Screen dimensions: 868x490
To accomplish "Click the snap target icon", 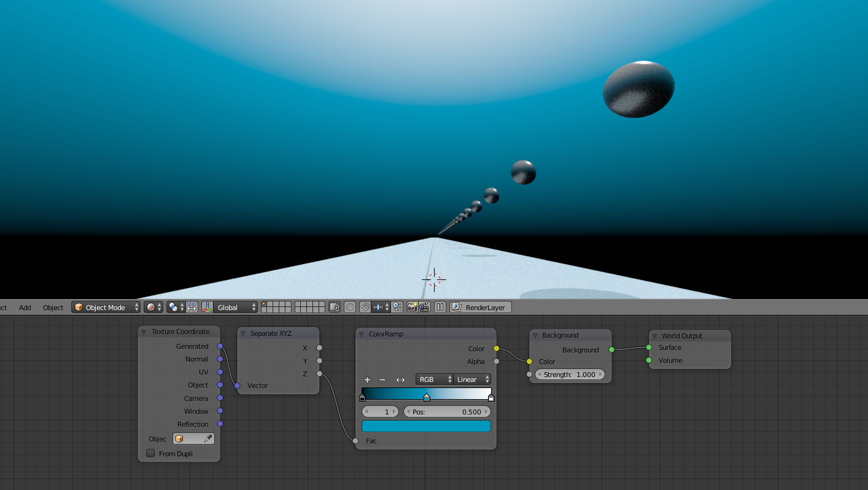I will point(397,307).
